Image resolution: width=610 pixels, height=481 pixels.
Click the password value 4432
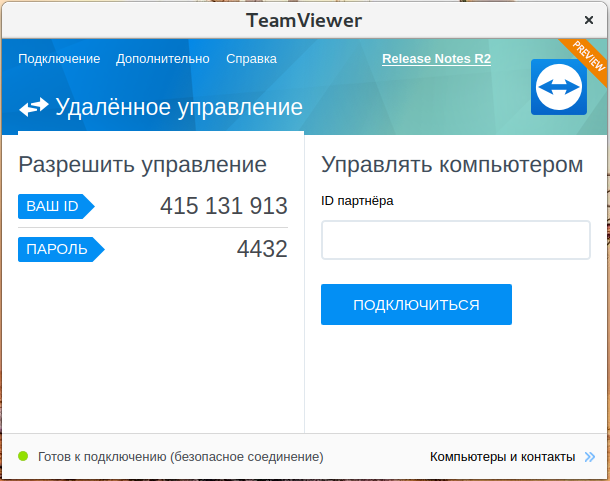coord(262,249)
